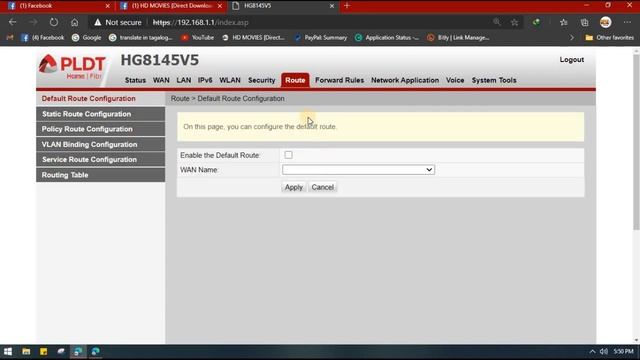This screenshot has height=360, width=640.
Task: Click the Not secure warning icon
Action: tap(98, 22)
